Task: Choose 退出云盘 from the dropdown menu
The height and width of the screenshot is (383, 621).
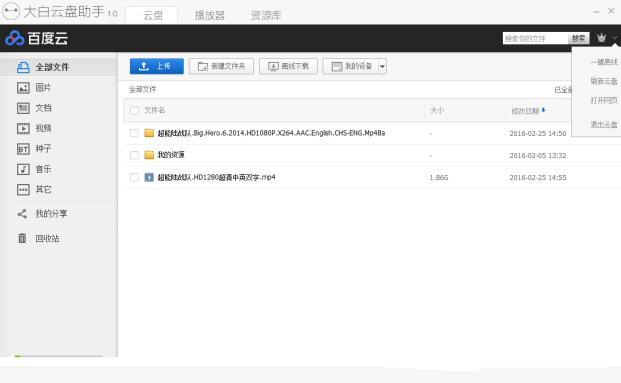Action: pyautogui.click(x=604, y=124)
